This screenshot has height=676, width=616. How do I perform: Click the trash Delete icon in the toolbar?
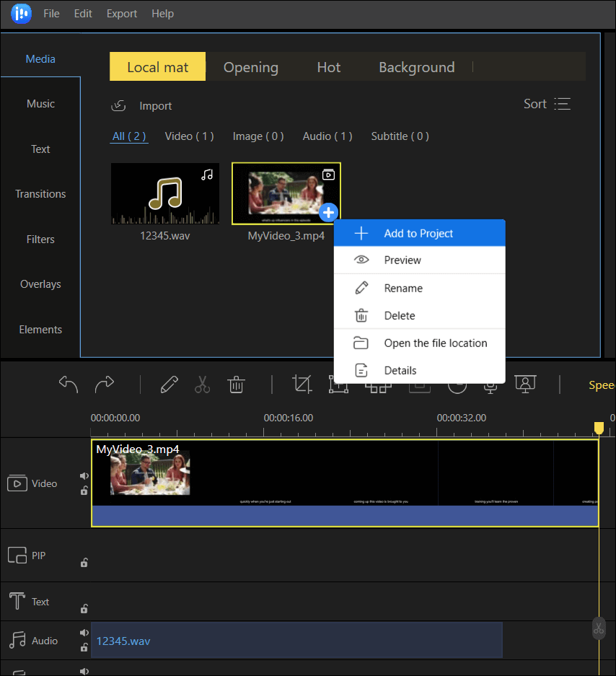(x=236, y=385)
